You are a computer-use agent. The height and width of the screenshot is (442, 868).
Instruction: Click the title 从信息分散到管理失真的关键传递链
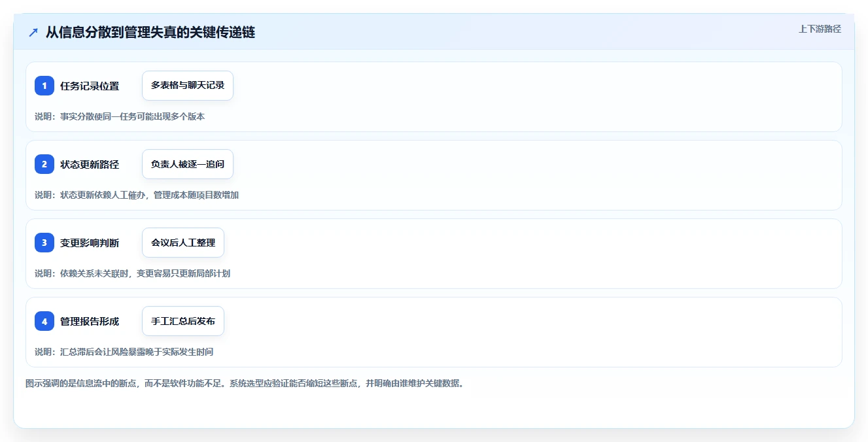click(x=150, y=32)
